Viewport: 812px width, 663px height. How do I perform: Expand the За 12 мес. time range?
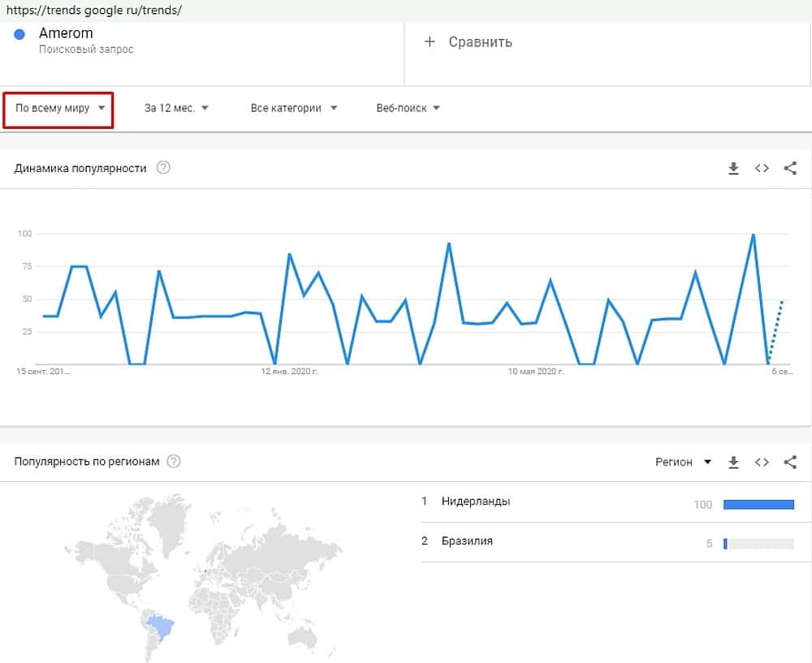point(176,108)
